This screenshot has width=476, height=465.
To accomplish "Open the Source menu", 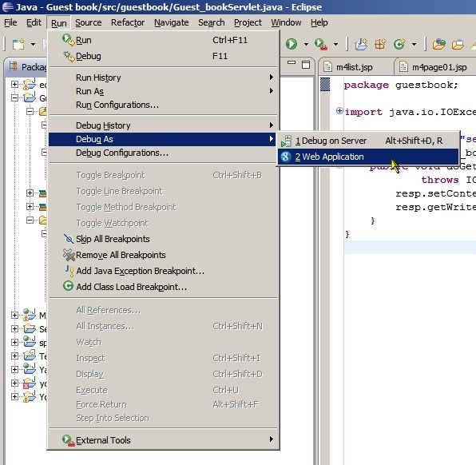I will 89,22.
